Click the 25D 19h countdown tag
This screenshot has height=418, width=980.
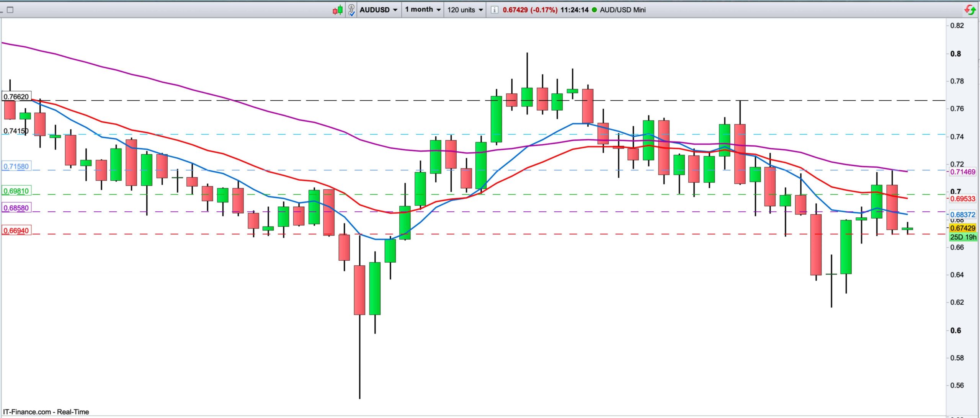(x=963, y=237)
